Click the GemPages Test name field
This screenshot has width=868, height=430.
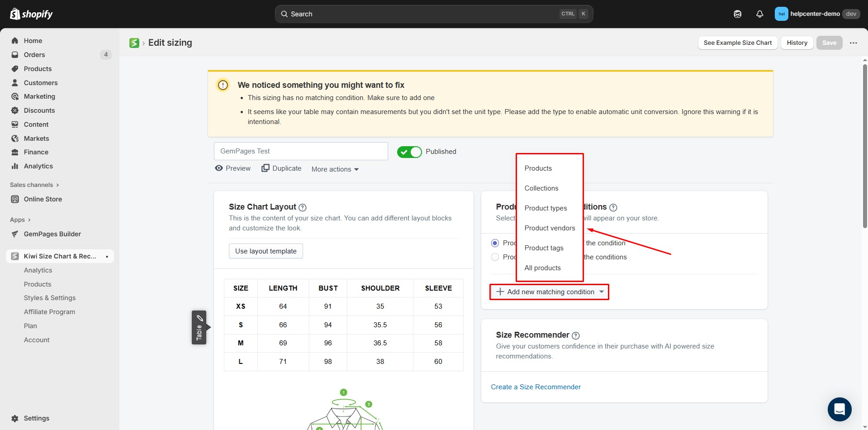(301, 151)
